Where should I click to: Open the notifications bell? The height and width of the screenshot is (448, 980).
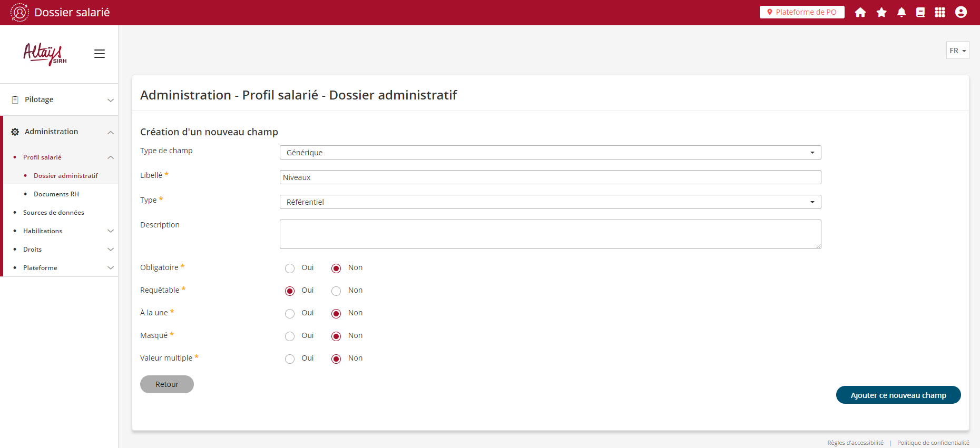coord(901,12)
